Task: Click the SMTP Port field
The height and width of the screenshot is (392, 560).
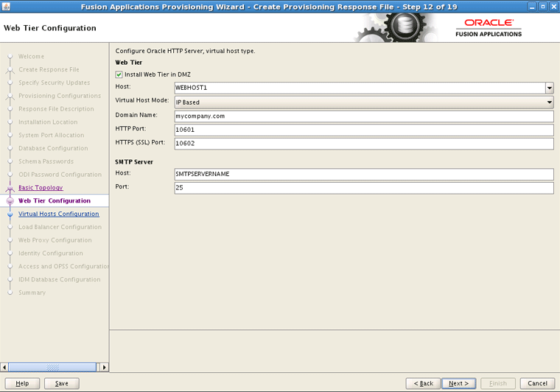Action: tap(364, 187)
